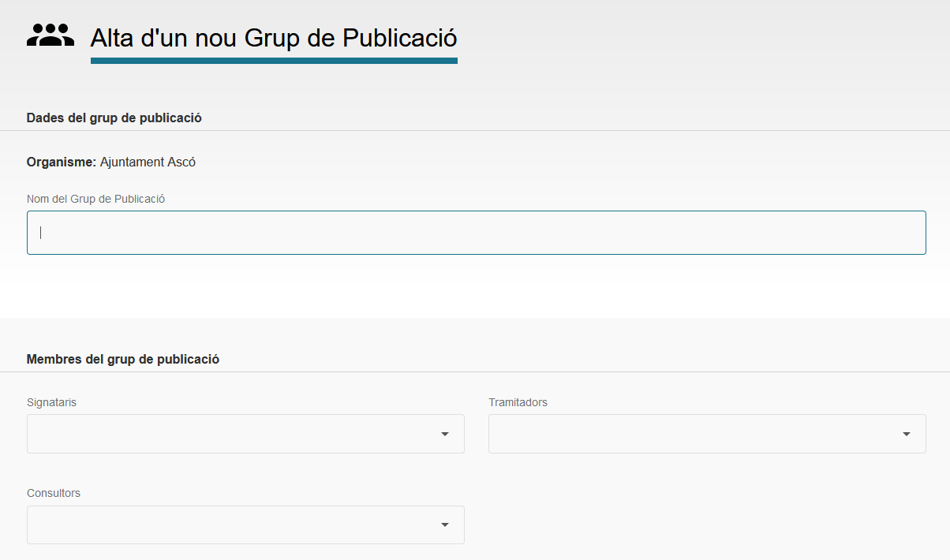Click the "Signataris" field label
Screen dimensions: 950x560
(x=51, y=402)
